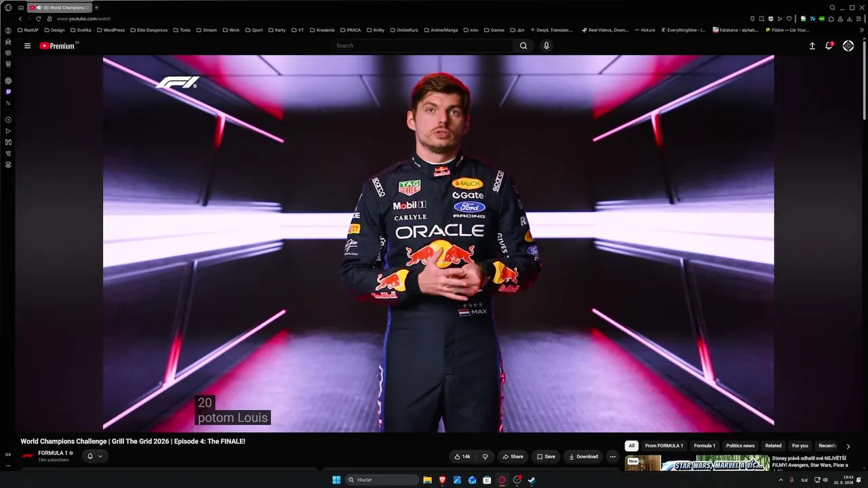The width and height of the screenshot is (868, 488).
Task: Show next filter chips with arrow
Action: click(848, 446)
